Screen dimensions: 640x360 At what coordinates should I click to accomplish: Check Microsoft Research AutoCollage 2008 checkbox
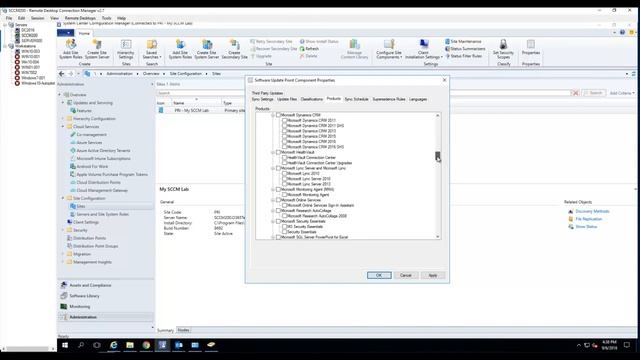point(284,216)
